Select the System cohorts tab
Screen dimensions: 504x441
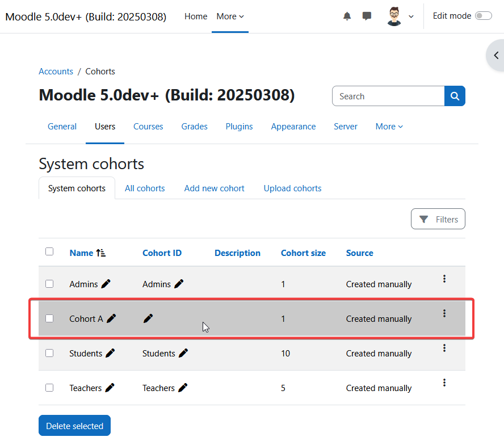tap(77, 188)
